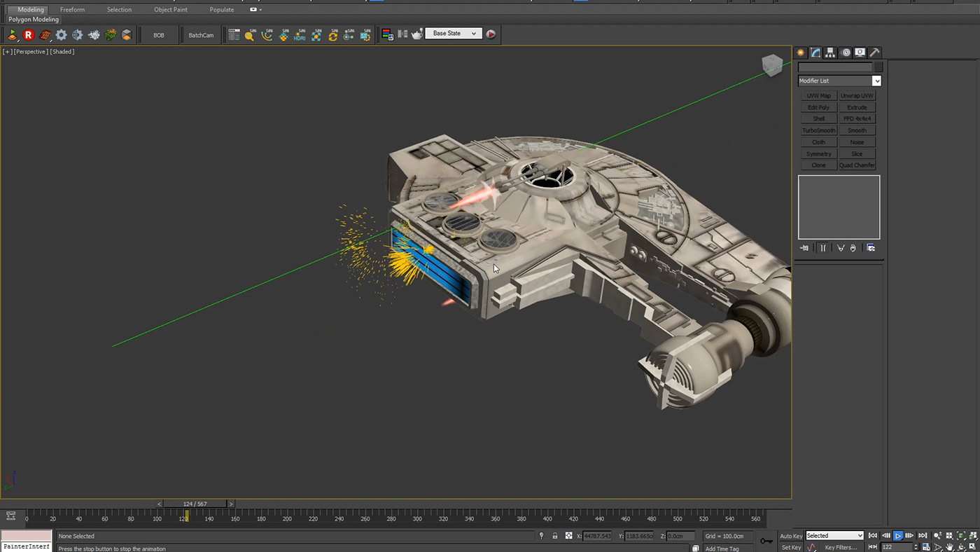The width and height of the screenshot is (980, 552).
Task: Go to the end frame
Action: [923, 536]
